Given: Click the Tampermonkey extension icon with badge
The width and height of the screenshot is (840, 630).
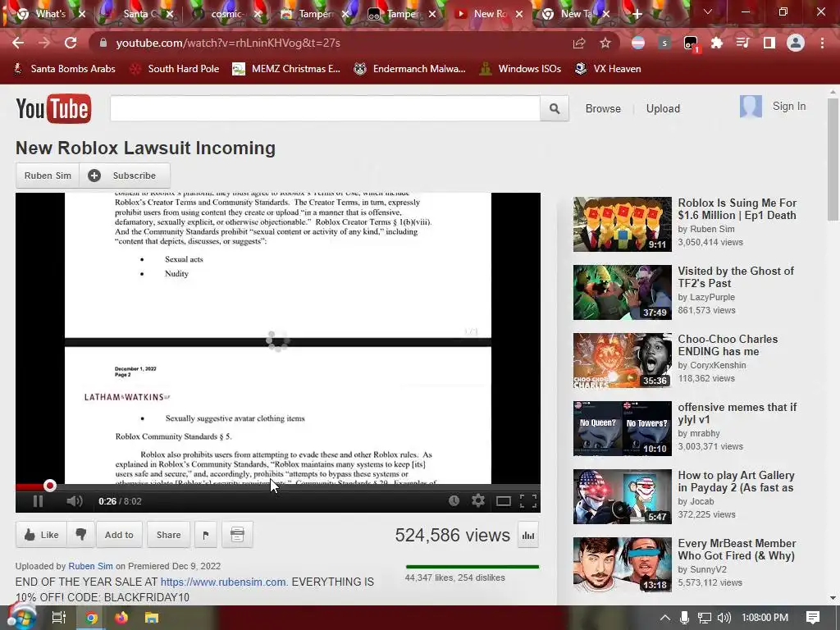Looking at the screenshot, I should pyautogui.click(x=691, y=44).
